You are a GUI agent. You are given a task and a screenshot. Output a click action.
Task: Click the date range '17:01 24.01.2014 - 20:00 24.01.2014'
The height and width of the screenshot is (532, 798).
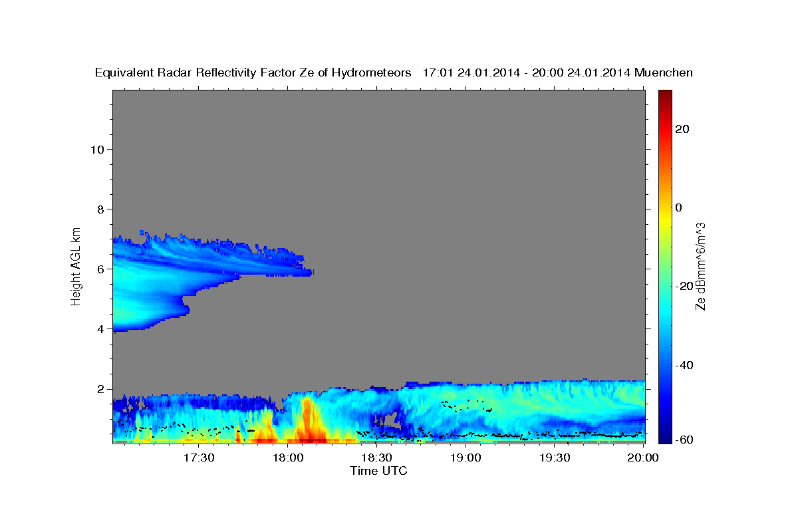coord(527,72)
